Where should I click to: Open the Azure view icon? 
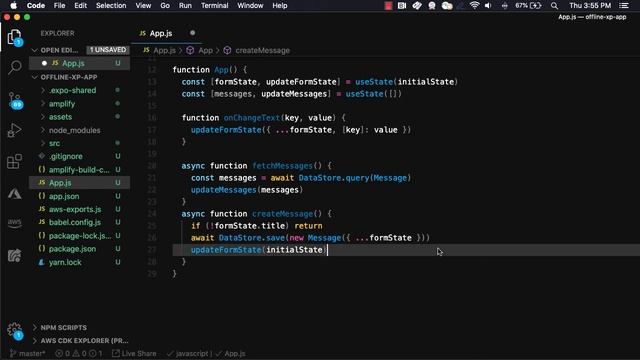pos(14,193)
